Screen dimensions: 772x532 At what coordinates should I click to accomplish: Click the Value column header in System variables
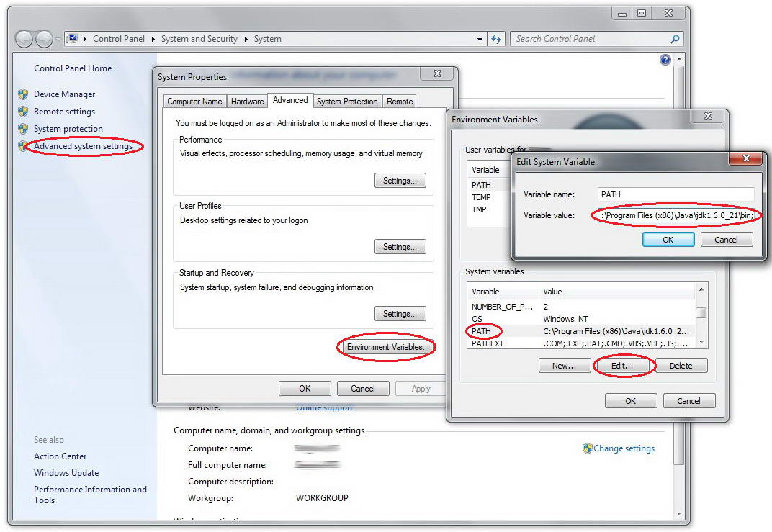coord(617,292)
